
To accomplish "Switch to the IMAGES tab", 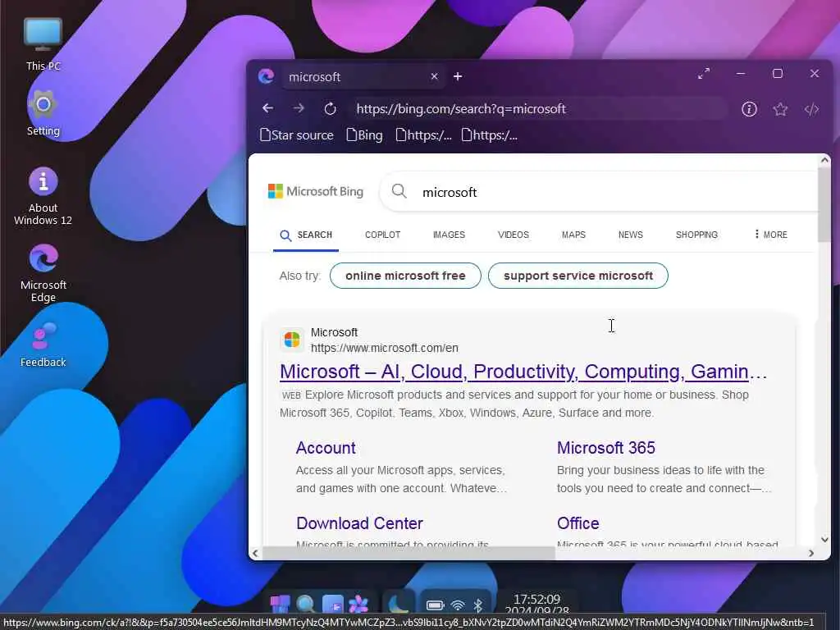I will pyautogui.click(x=449, y=235).
